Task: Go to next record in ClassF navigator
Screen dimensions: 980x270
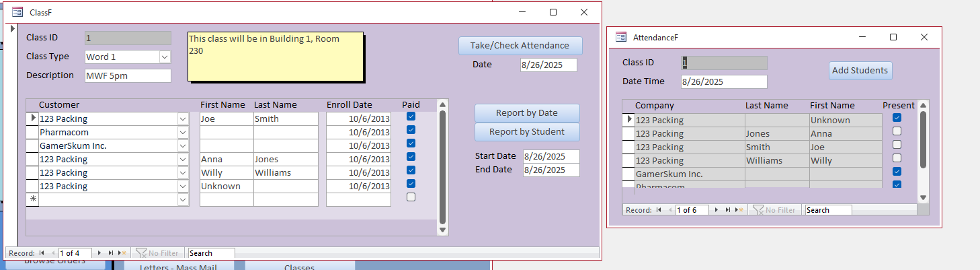Action: [x=100, y=253]
